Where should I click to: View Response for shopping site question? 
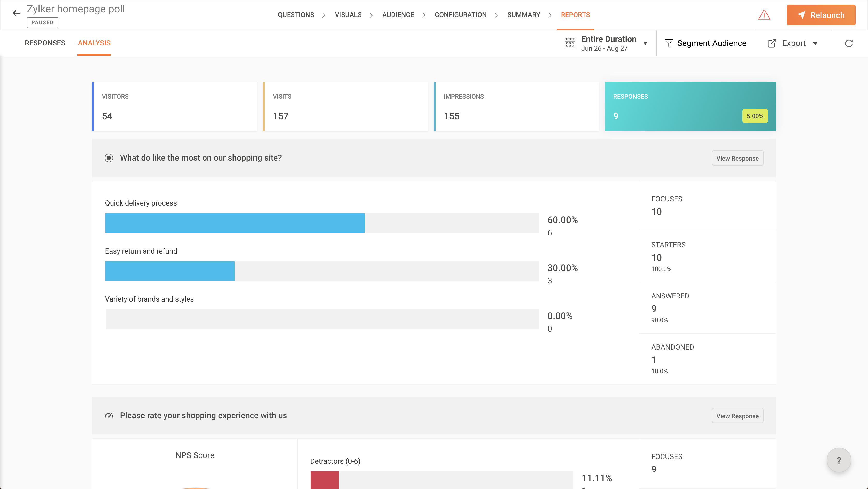coord(737,158)
